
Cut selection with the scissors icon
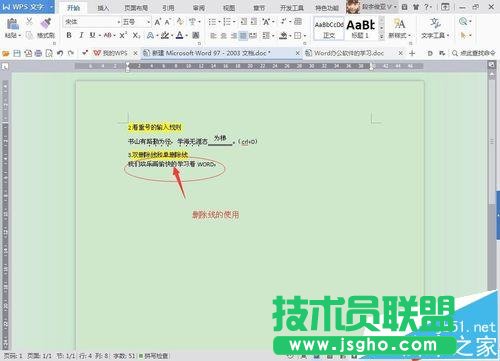point(29,22)
